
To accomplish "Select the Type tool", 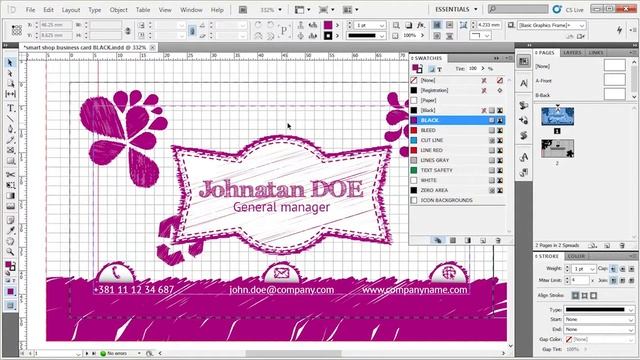I will click(10, 108).
